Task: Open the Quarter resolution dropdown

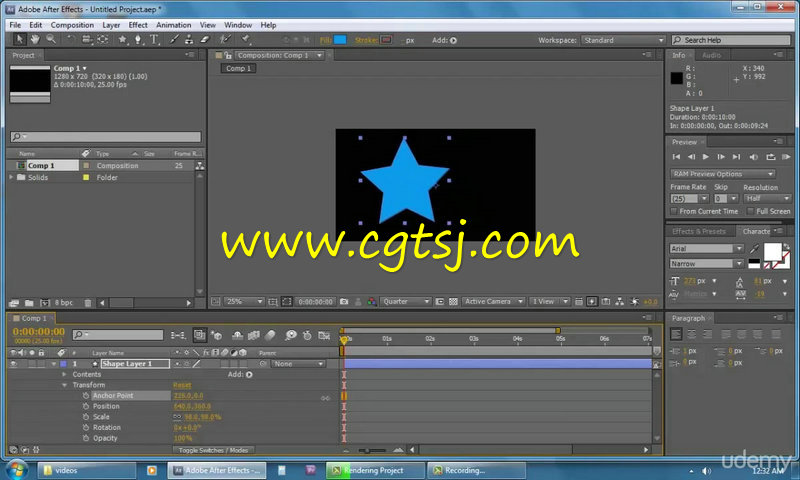Action: [406, 301]
